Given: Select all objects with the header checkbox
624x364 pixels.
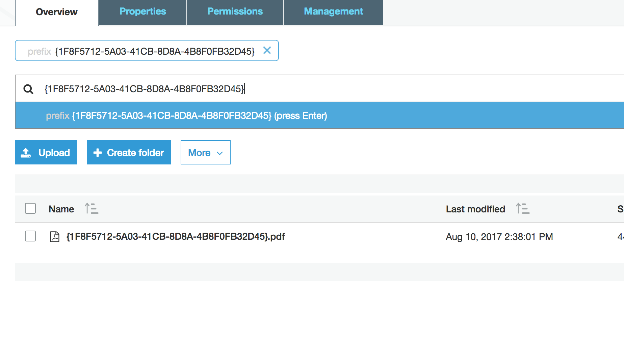Looking at the screenshot, I should [30, 208].
